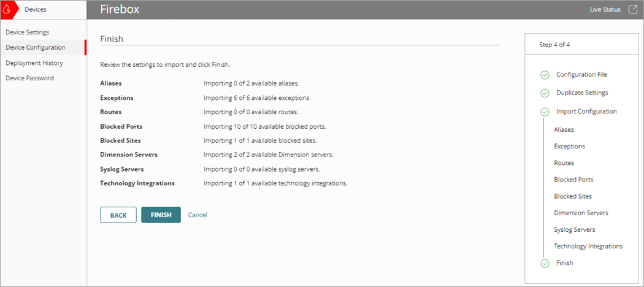The height and width of the screenshot is (287, 644).
Task: Select Device Settings in sidebar
Action: [x=28, y=32]
